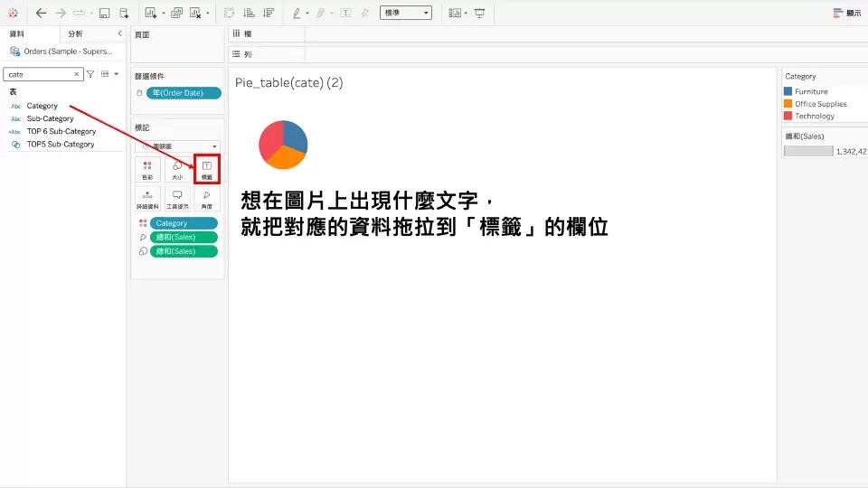Select the Category field in data pane
868x488 pixels.
(x=42, y=106)
